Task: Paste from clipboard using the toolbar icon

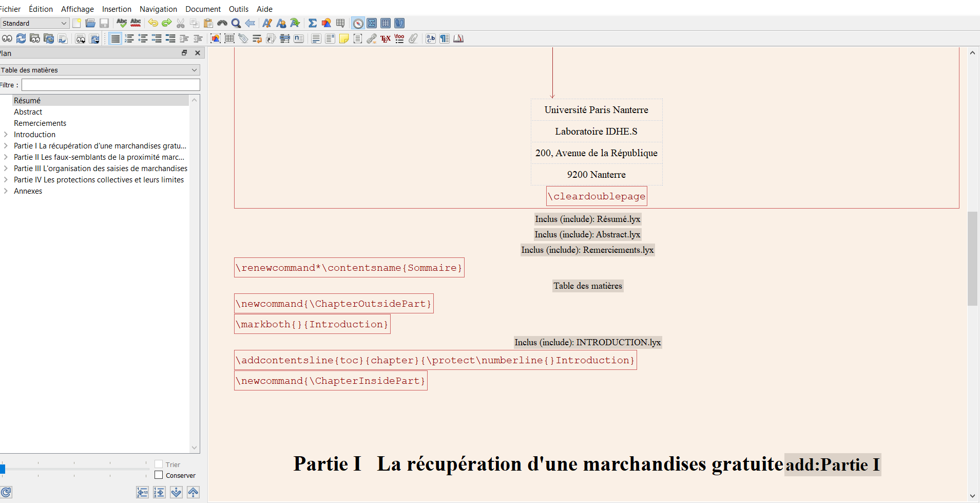Action: pyautogui.click(x=208, y=23)
